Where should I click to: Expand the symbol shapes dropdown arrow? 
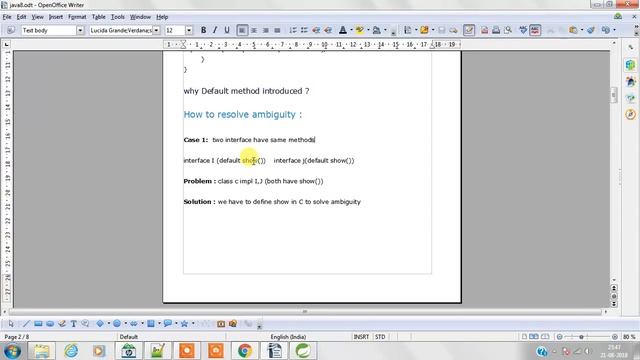125,324
